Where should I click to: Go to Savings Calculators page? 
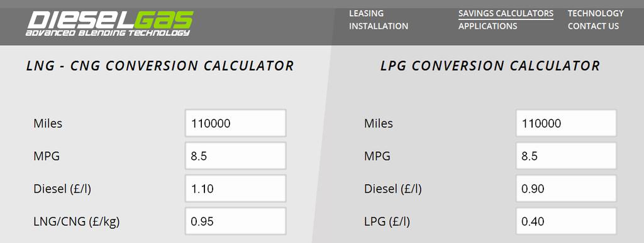[x=506, y=13]
